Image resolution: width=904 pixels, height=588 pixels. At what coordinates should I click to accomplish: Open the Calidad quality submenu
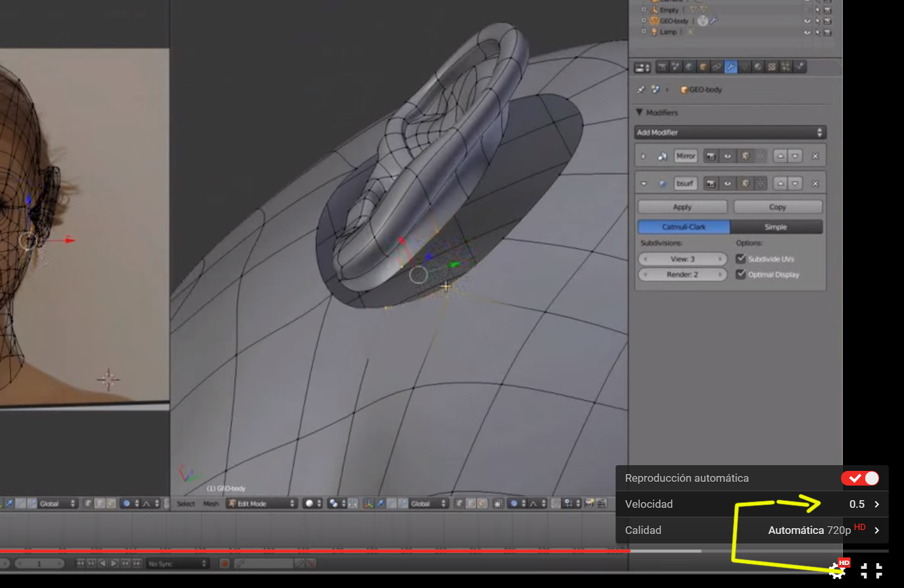(x=751, y=530)
